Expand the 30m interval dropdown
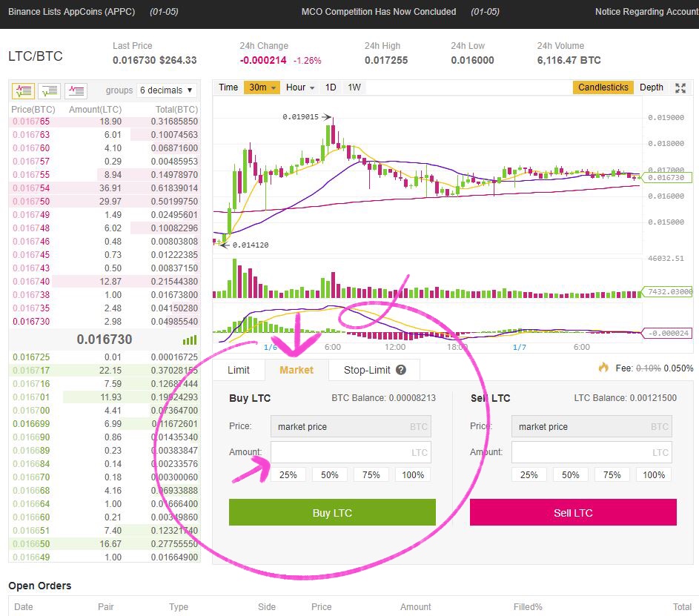Screen dimensions: 699x616 pyautogui.click(x=262, y=87)
